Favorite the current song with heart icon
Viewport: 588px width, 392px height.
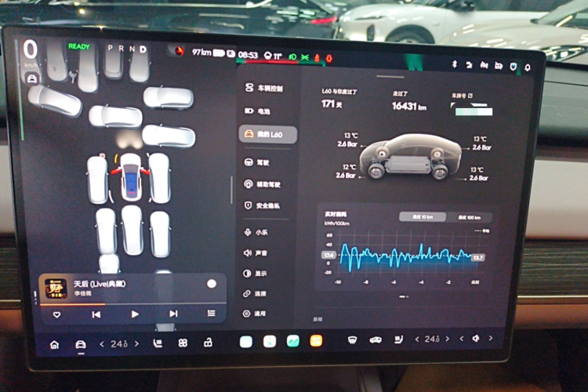(x=56, y=314)
